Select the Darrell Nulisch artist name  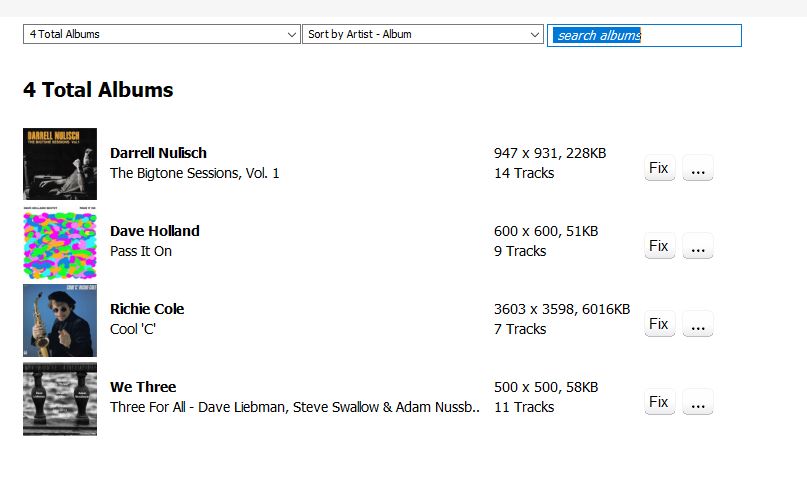[x=158, y=153]
